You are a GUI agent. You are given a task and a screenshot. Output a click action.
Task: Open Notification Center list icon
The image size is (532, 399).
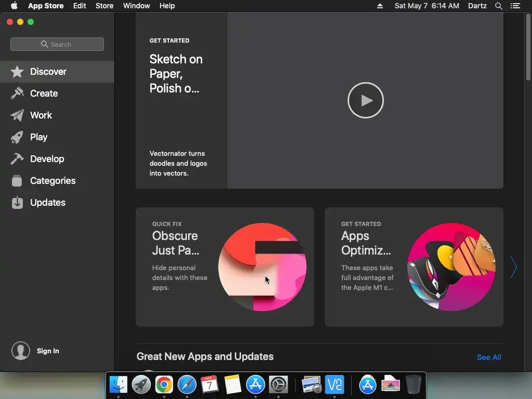(x=515, y=6)
